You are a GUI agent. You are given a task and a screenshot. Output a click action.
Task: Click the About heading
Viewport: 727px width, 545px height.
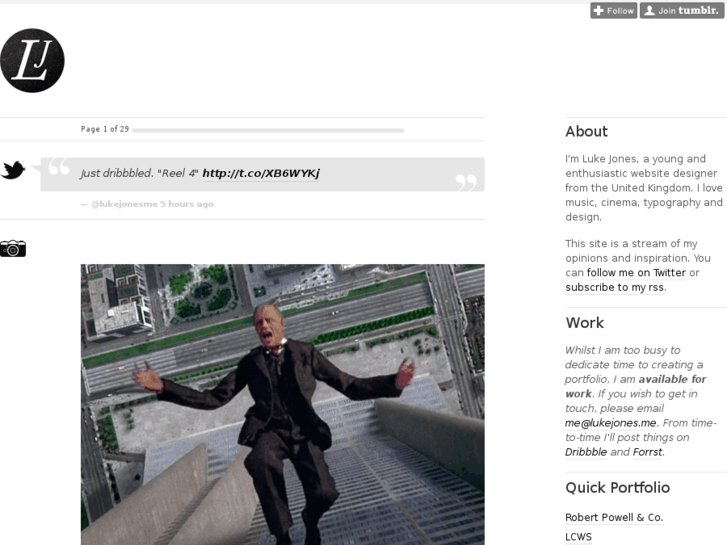tap(586, 132)
